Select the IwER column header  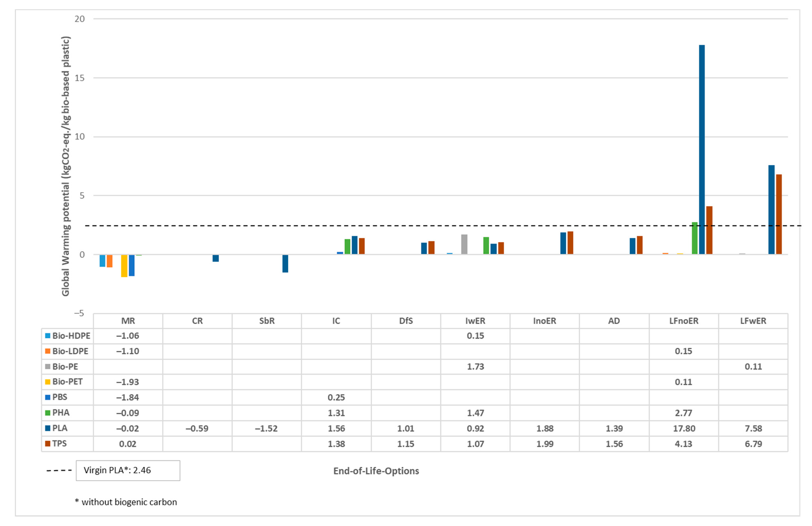(x=475, y=321)
